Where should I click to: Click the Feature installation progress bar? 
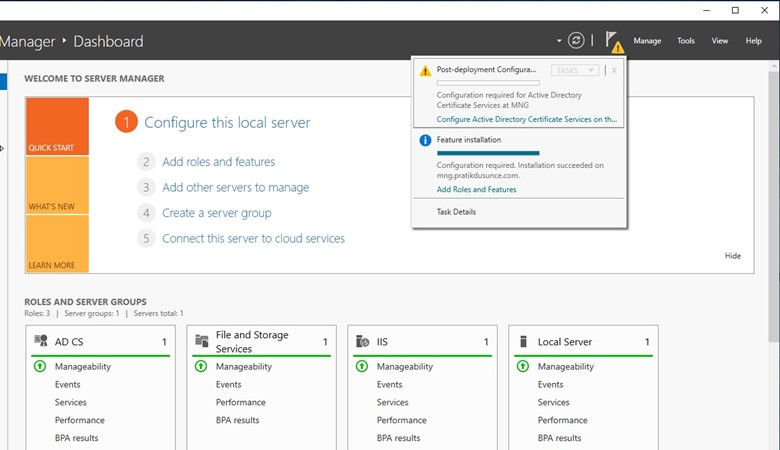coord(488,153)
